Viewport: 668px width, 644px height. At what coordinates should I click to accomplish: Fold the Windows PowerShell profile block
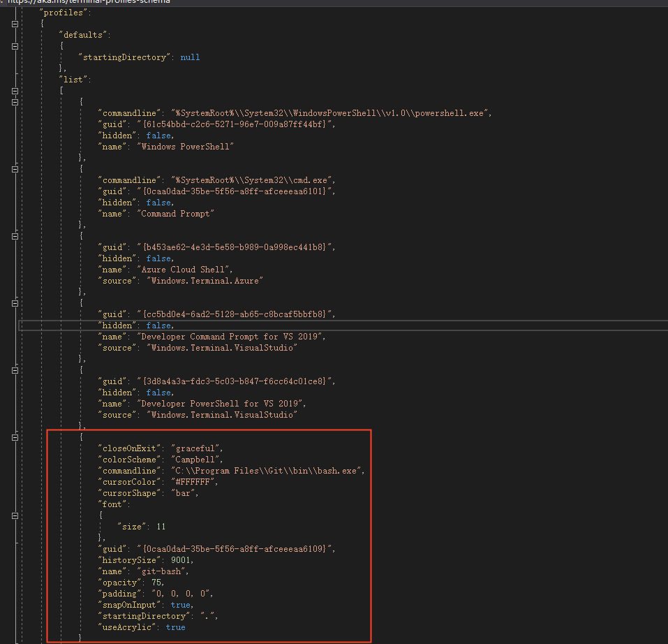pos(15,102)
